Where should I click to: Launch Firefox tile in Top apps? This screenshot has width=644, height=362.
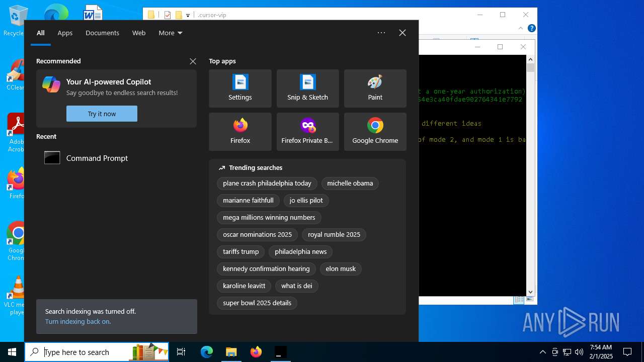coord(240,132)
